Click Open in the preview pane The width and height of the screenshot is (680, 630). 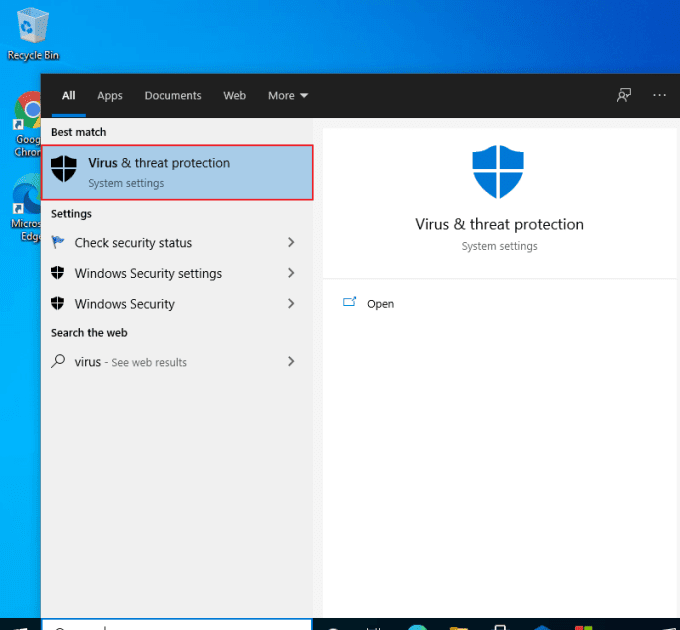380,304
